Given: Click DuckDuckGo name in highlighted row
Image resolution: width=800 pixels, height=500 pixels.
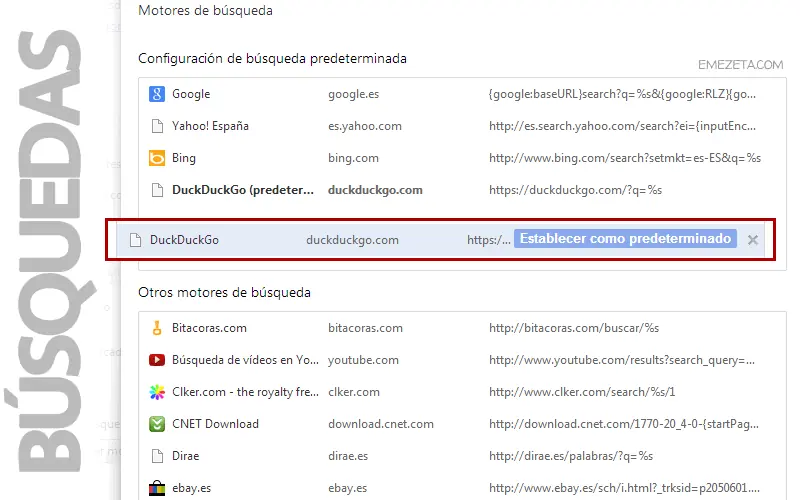Looking at the screenshot, I should 184,240.
